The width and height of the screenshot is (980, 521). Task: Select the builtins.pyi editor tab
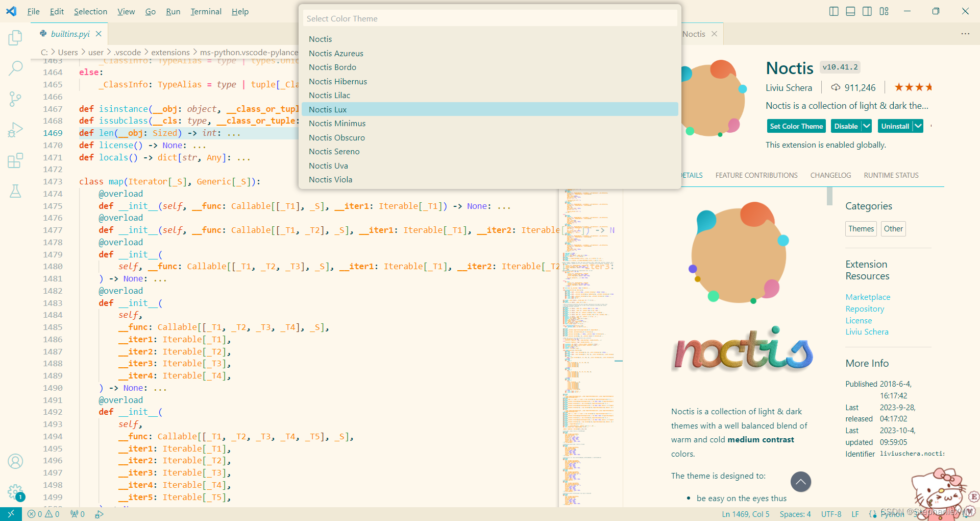click(x=70, y=34)
